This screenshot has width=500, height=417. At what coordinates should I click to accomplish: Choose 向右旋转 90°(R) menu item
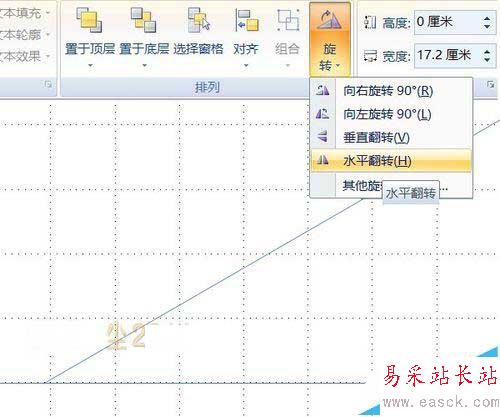(391, 91)
